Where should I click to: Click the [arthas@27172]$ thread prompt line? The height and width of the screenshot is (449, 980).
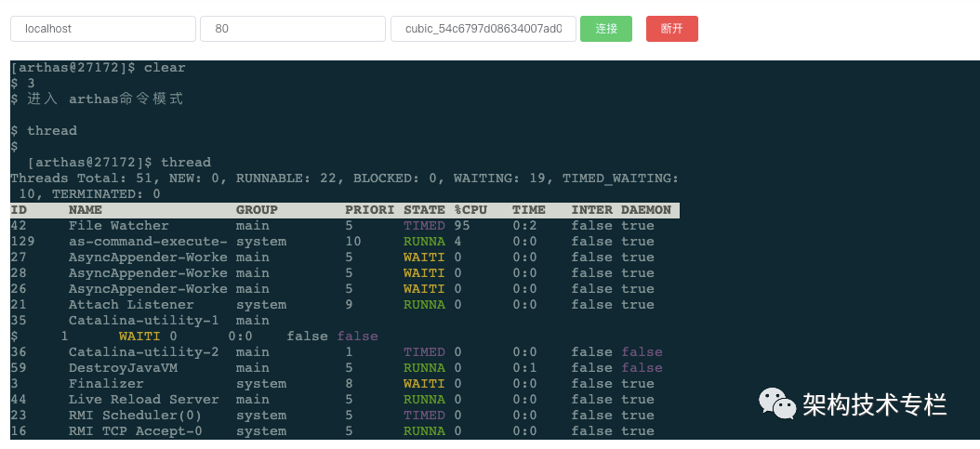[119, 163]
